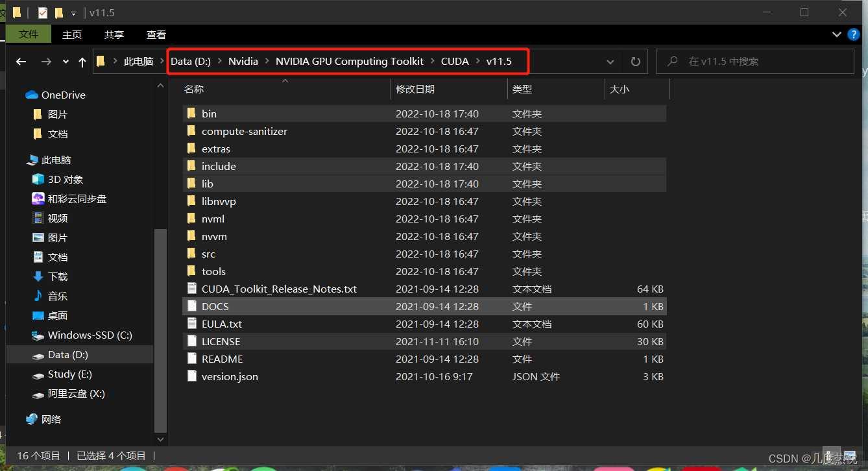Click the extras folder icon
This screenshot has width=868, height=471.
tap(191, 149)
